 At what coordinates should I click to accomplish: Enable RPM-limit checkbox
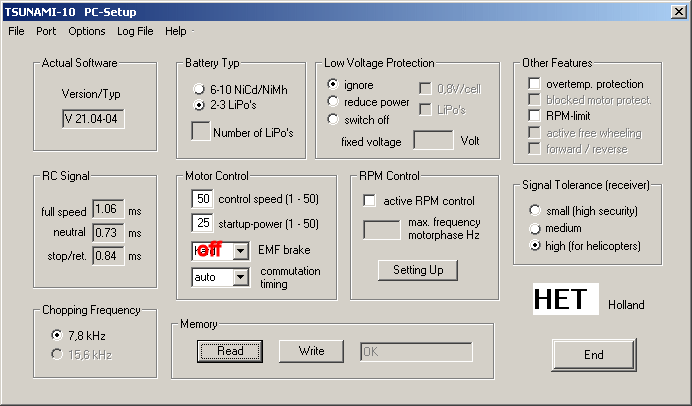pyautogui.click(x=534, y=116)
